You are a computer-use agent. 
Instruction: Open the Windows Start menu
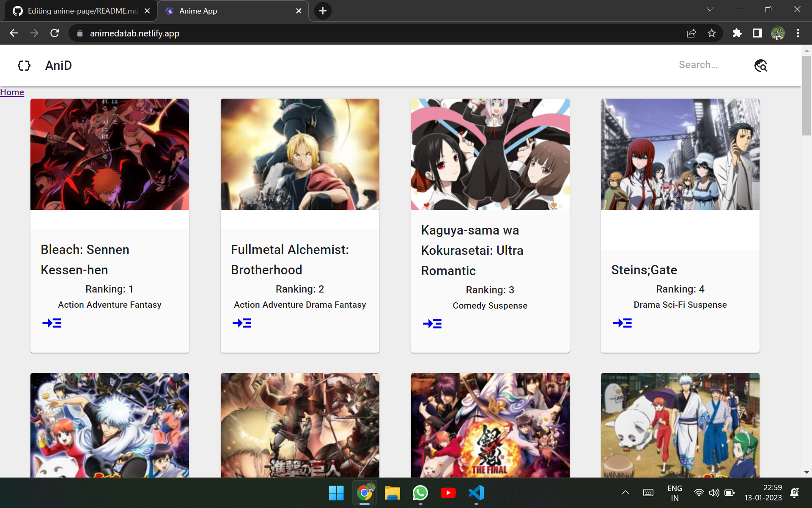point(336,493)
